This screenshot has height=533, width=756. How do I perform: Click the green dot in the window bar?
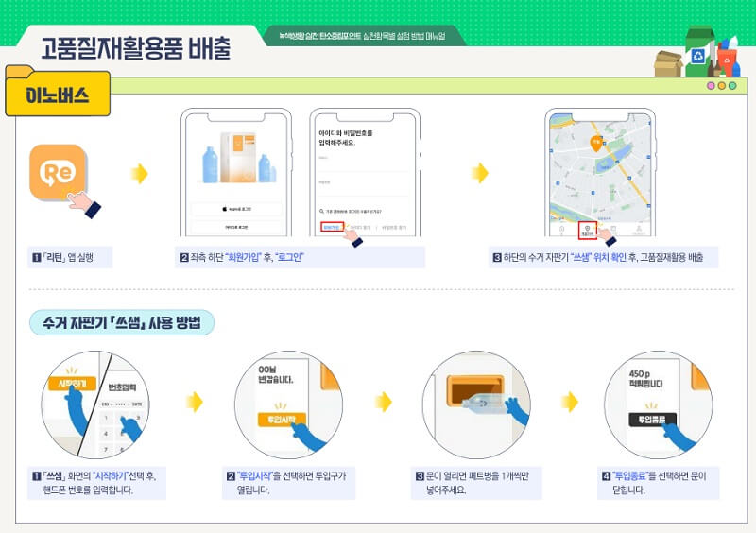(x=732, y=86)
